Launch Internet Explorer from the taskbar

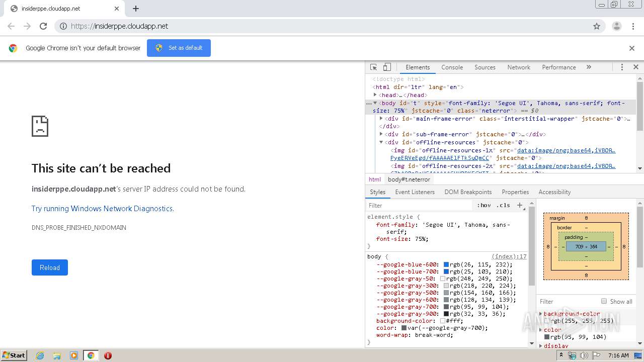(40, 355)
